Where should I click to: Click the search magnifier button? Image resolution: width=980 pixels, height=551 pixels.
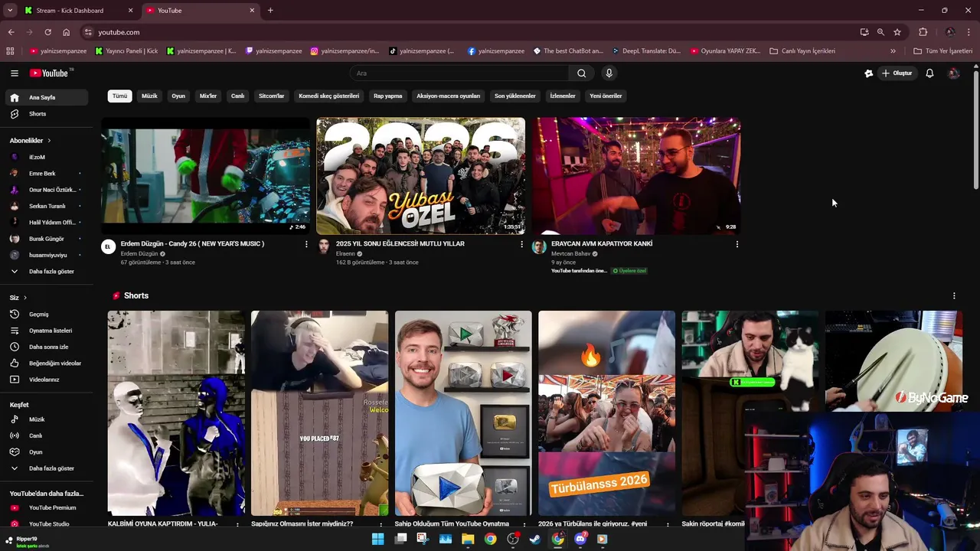(x=581, y=73)
